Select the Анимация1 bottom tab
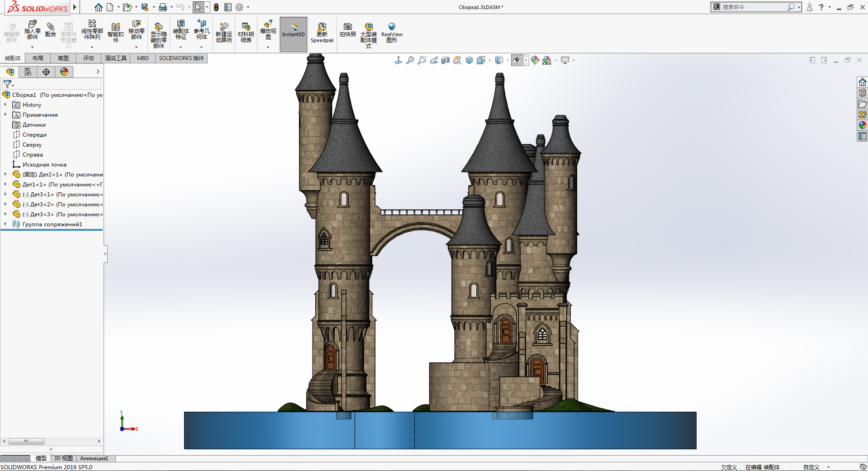 point(94,458)
